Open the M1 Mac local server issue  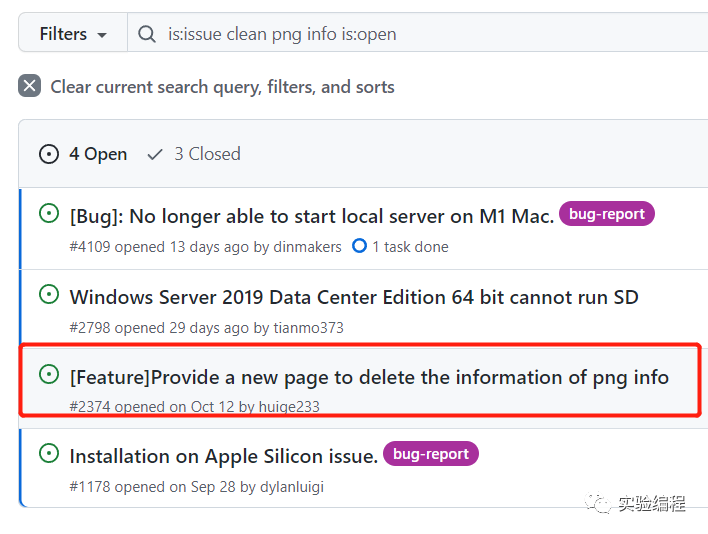tap(311, 216)
